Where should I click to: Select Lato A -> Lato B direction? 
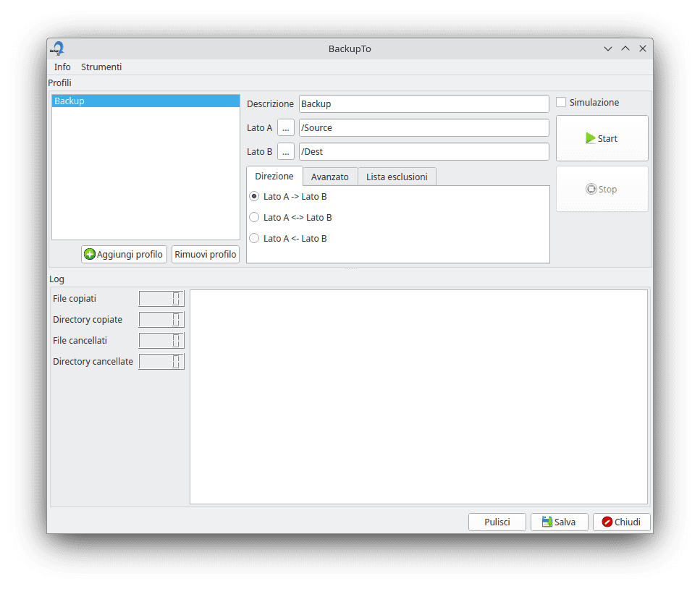pyautogui.click(x=254, y=196)
